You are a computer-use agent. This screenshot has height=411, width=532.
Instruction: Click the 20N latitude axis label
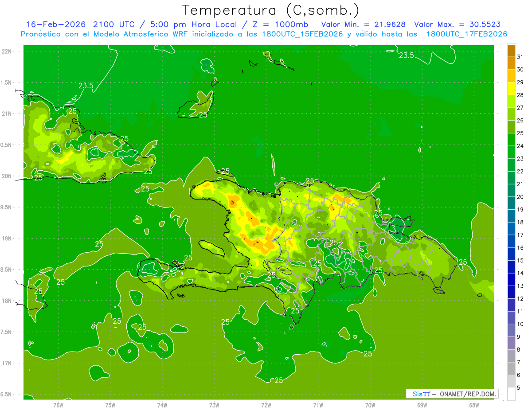7,176
